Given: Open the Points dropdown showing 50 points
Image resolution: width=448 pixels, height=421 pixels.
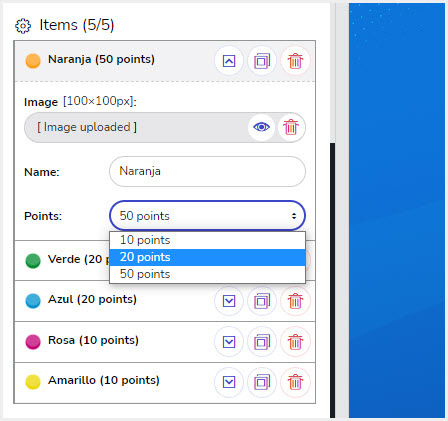Looking at the screenshot, I should (207, 216).
